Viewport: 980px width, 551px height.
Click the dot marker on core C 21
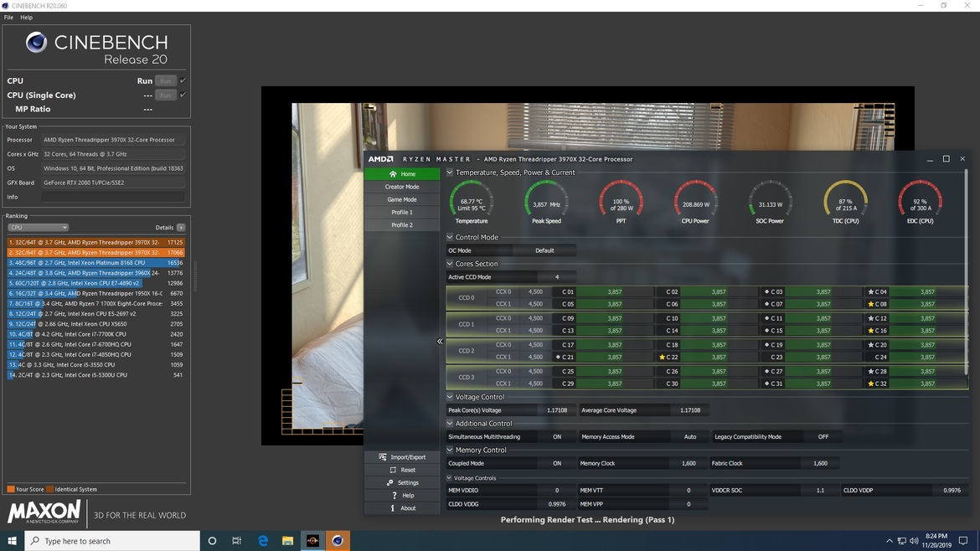coord(558,358)
